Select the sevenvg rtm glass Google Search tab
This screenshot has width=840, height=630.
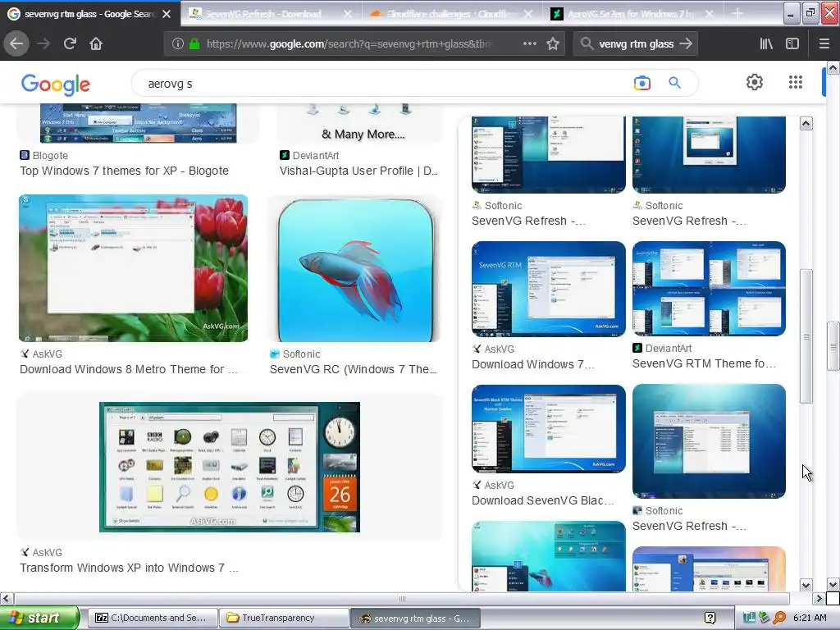tap(89, 14)
